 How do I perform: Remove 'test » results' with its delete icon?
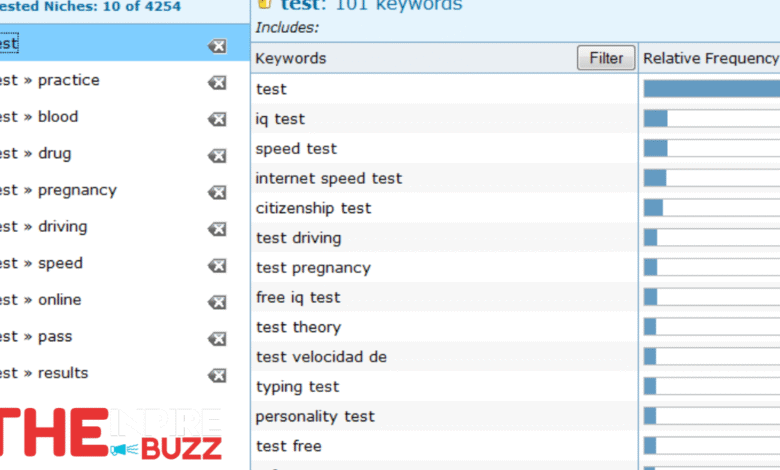(x=217, y=376)
